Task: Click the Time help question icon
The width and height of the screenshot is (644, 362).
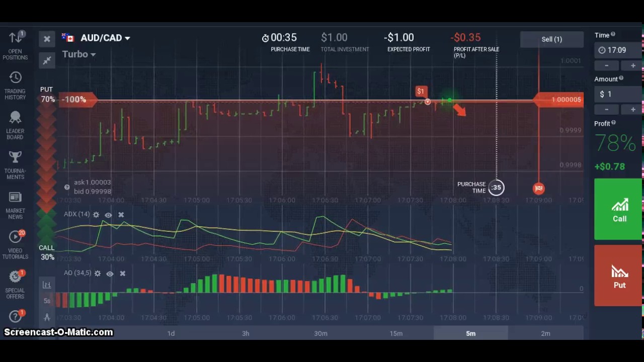Action: click(x=613, y=35)
